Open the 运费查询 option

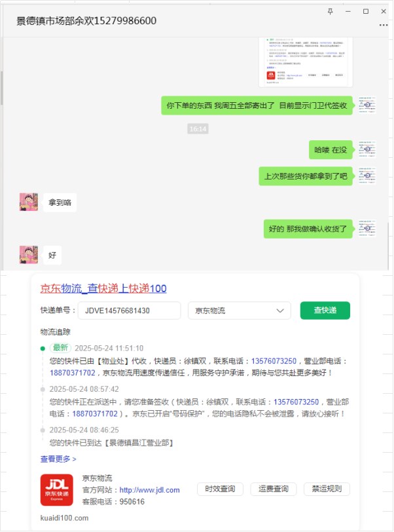coord(274,489)
